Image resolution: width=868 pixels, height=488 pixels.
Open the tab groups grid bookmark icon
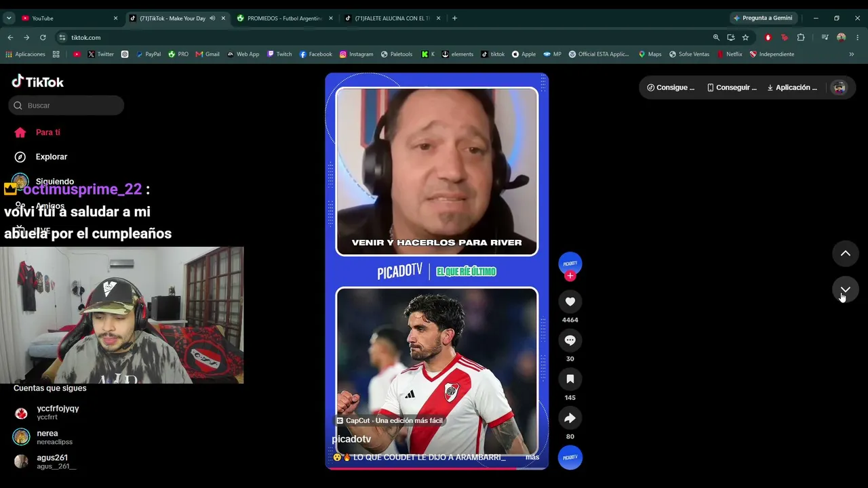pos(56,54)
